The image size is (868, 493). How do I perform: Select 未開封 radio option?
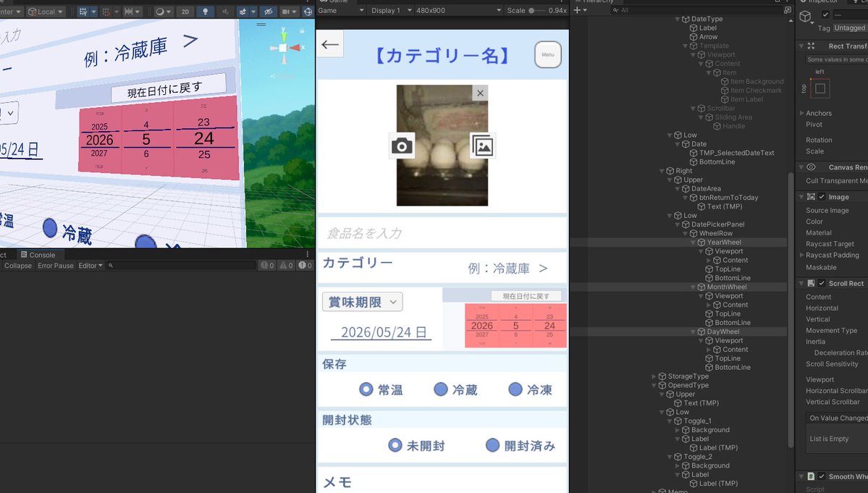(395, 445)
